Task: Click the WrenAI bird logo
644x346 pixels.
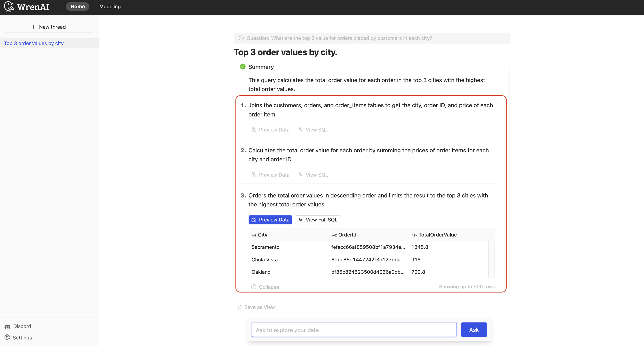Action: [x=9, y=7]
